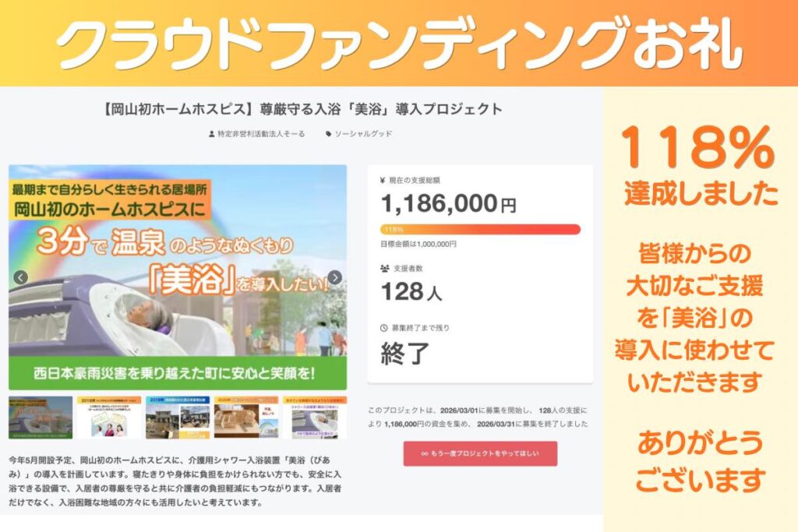Select the fourth gallery thumbnail
Screen dimensions: 798x532
[245, 417]
